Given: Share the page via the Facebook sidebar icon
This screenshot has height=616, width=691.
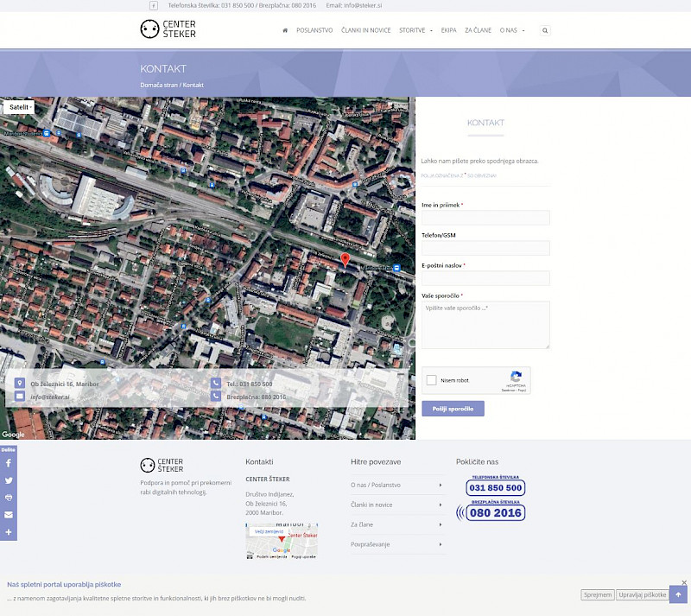Looking at the screenshot, I should point(9,463).
